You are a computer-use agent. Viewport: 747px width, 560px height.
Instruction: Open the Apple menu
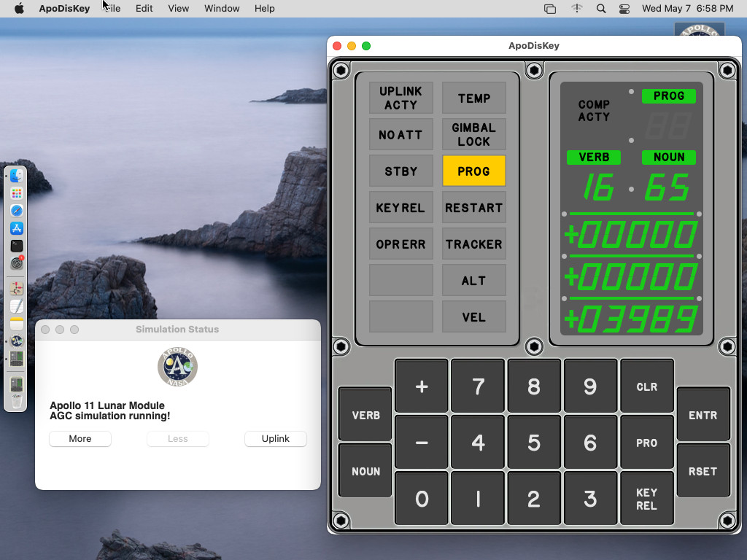pyautogui.click(x=19, y=9)
